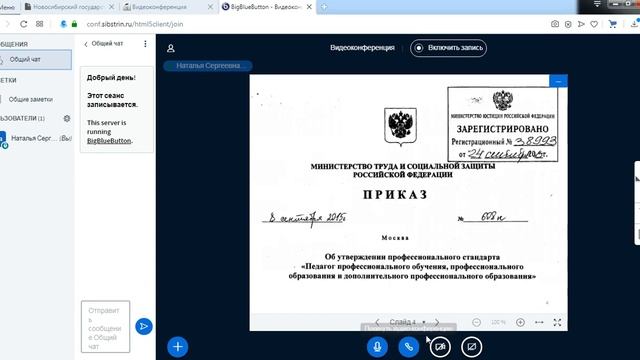This screenshot has width=640, height=360.
Task: Toggle the user list panel icon
Action: pyautogui.click(x=171, y=48)
